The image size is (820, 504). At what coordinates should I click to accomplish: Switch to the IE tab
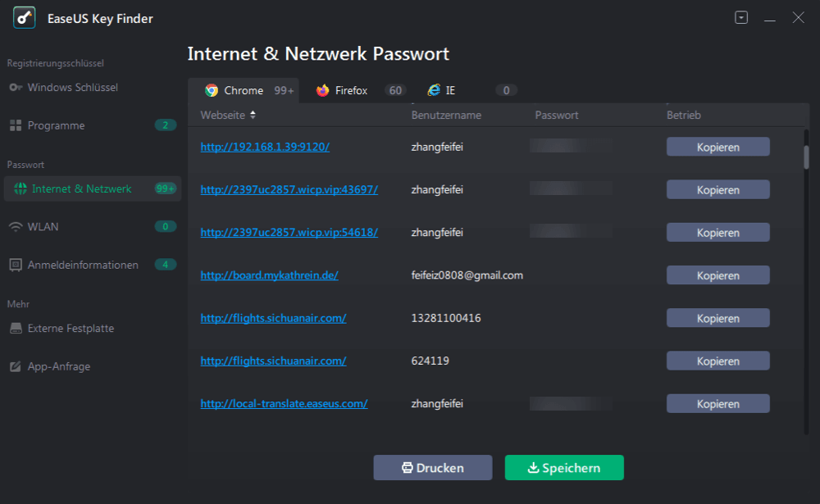point(450,90)
